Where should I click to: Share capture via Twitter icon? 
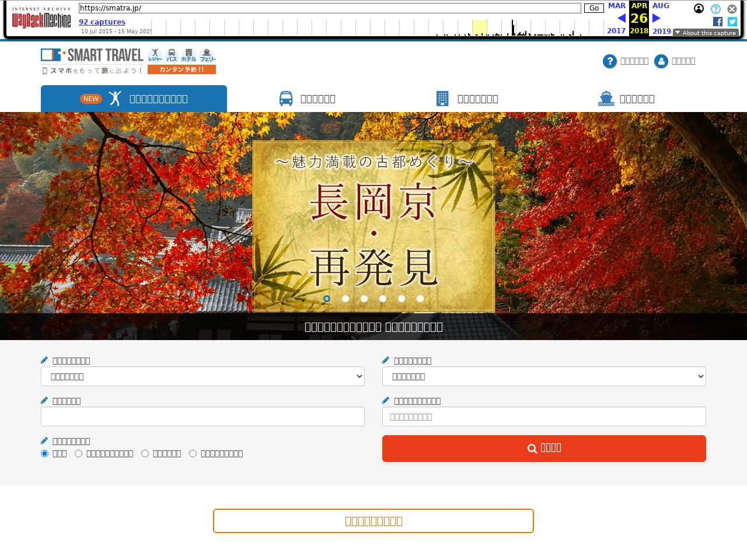tap(732, 22)
